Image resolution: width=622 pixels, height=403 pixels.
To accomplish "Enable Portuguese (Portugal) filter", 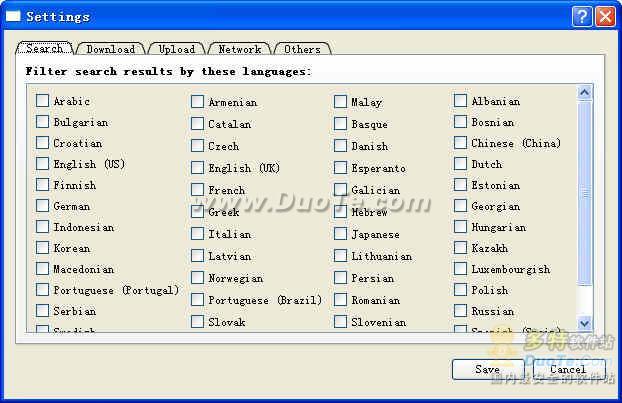I will point(42,290).
